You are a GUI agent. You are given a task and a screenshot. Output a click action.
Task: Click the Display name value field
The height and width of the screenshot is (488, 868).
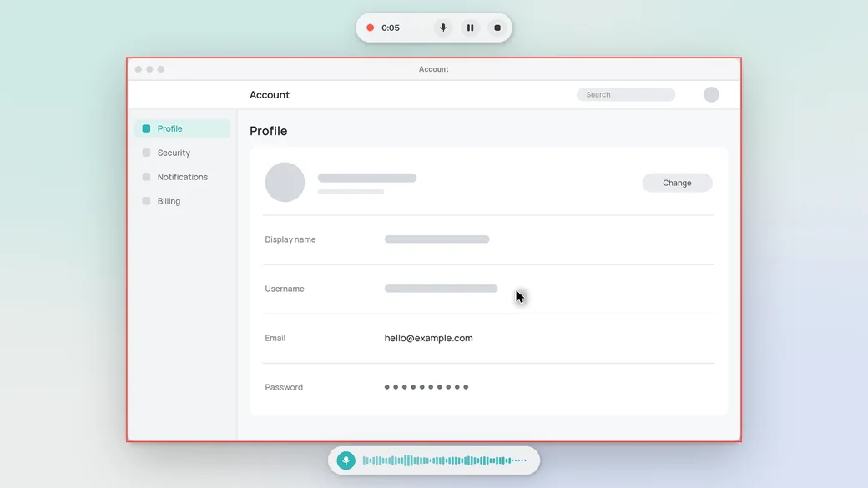(x=437, y=239)
